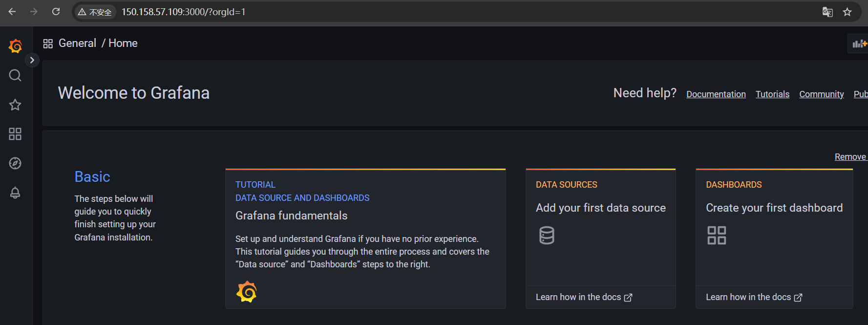
Task: Click the DATA SOURCE AND DASHBOARDS label
Action: click(302, 198)
